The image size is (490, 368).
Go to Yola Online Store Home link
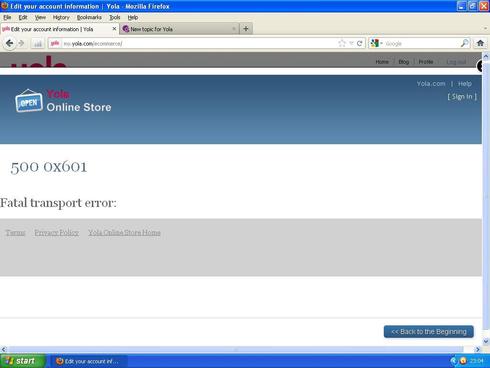[x=124, y=232]
